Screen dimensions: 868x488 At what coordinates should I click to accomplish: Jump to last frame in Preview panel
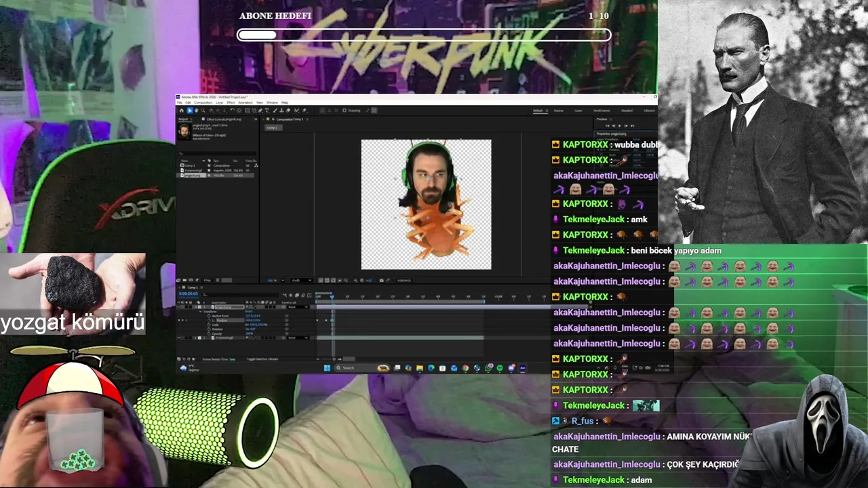click(x=632, y=126)
